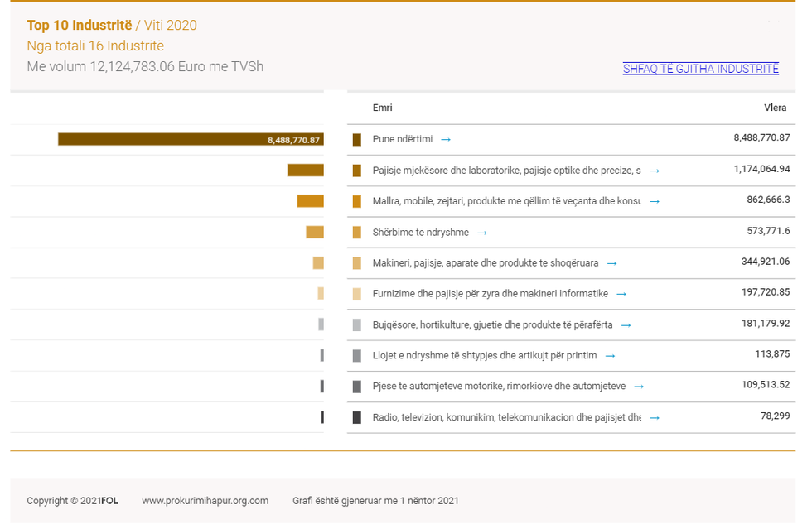Click the Pune ndërtimi industry name

[x=402, y=140]
